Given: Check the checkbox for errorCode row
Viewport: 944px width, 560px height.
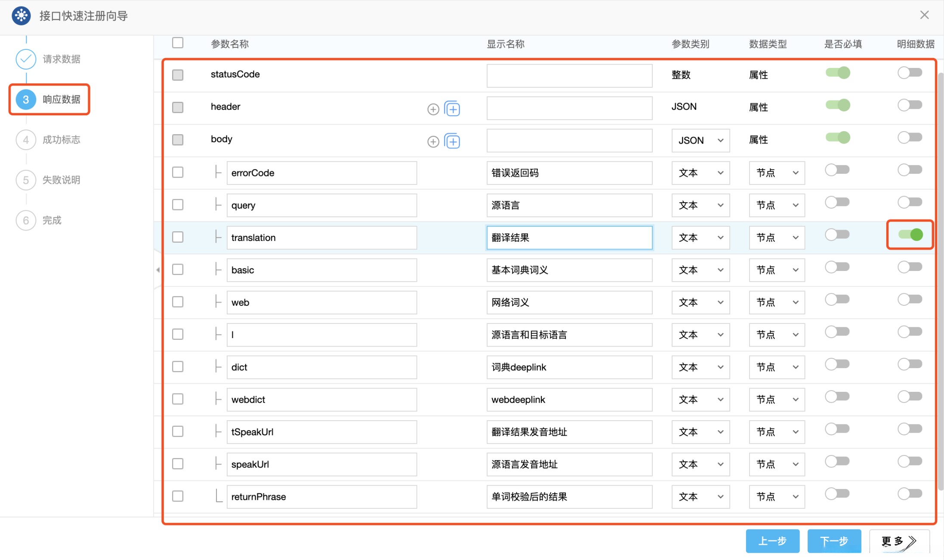Looking at the screenshot, I should [x=178, y=172].
